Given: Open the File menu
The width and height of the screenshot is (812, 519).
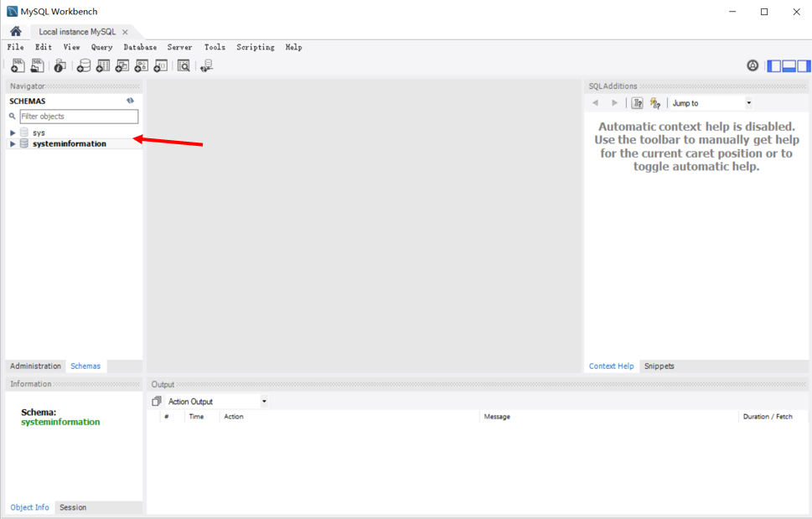Looking at the screenshot, I should coord(16,47).
